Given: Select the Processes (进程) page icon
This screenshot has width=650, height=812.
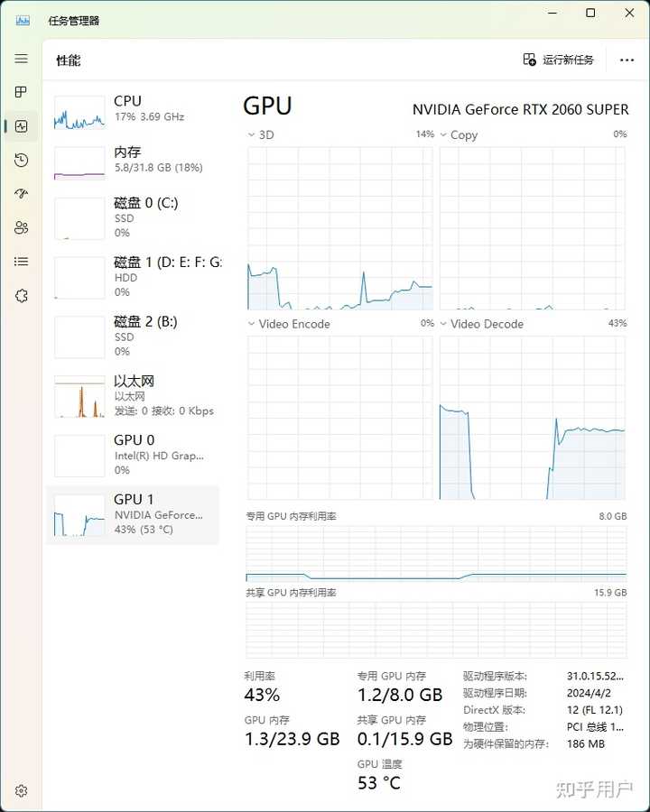Looking at the screenshot, I should 21,92.
